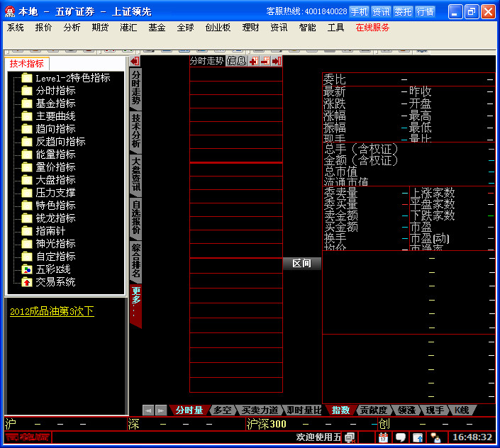Switch to the 买卖力道 bottom tab
This screenshot has height=448, width=500.
click(260, 410)
